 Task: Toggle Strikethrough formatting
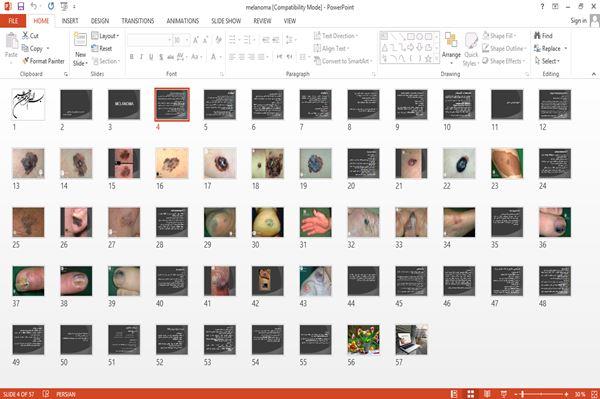coord(171,57)
